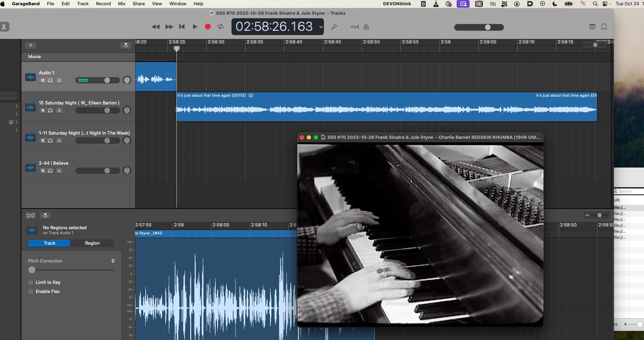Viewport: 644px width, 340px height.
Task: Click the editor Flex toggle icon
Action: (30, 216)
